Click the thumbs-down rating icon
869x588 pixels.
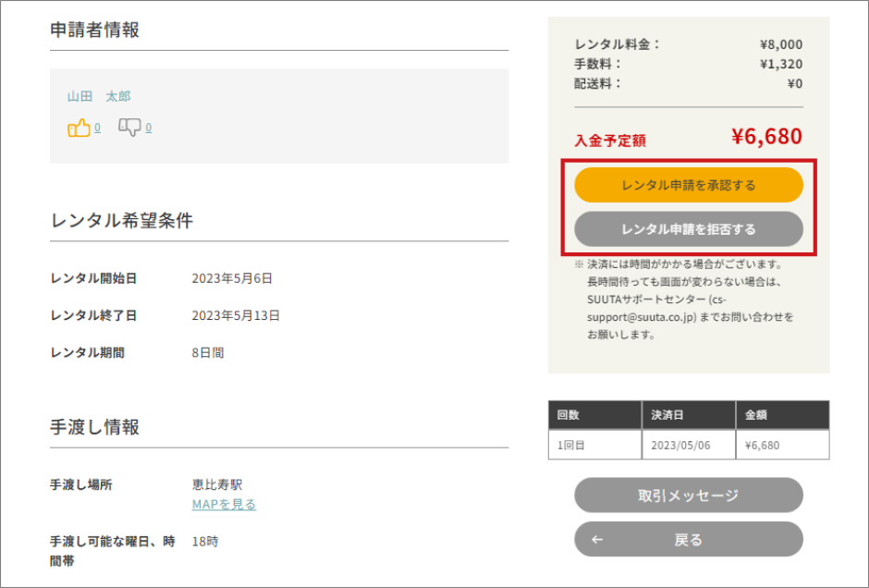[x=129, y=128]
